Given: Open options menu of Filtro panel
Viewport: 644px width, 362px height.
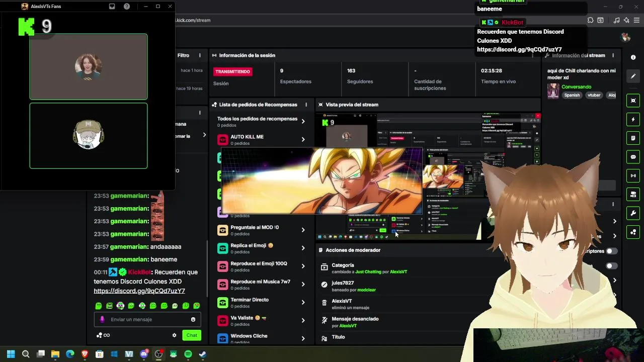Looking at the screenshot, I should [x=200, y=55].
